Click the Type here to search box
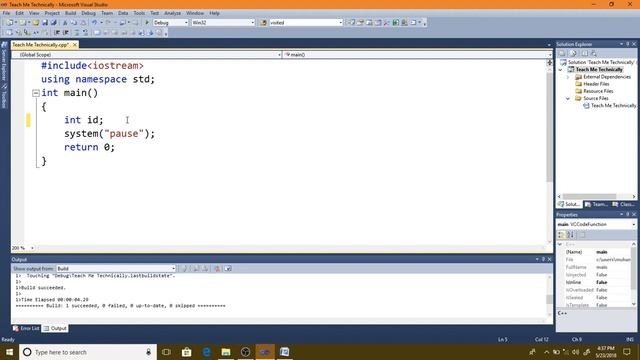Image resolution: width=640 pixels, height=360 pixels. 88,352
